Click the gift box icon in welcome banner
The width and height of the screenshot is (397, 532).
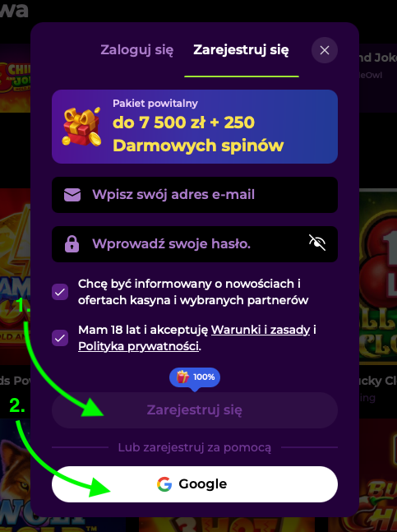81,126
